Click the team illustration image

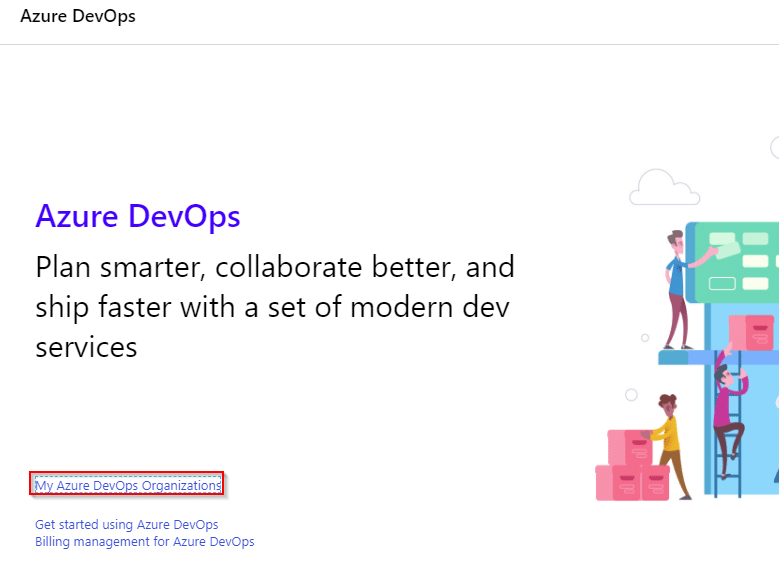coord(687,318)
